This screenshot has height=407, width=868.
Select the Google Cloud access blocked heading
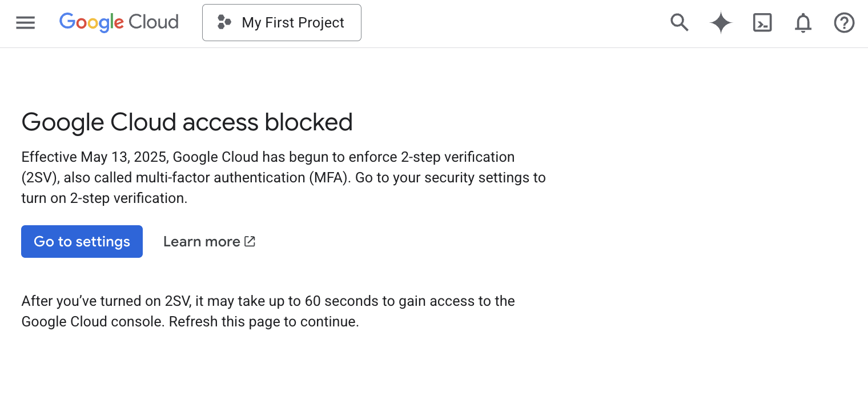click(x=187, y=122)
